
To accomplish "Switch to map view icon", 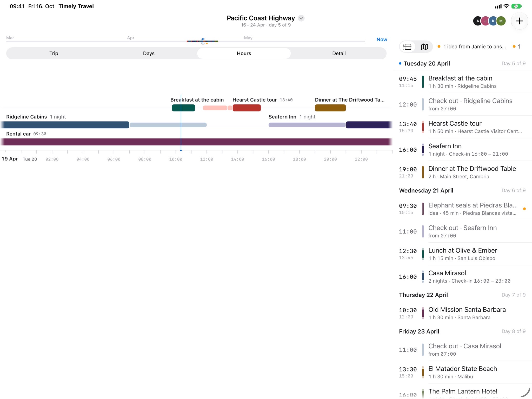I will (x=424, y=47).
